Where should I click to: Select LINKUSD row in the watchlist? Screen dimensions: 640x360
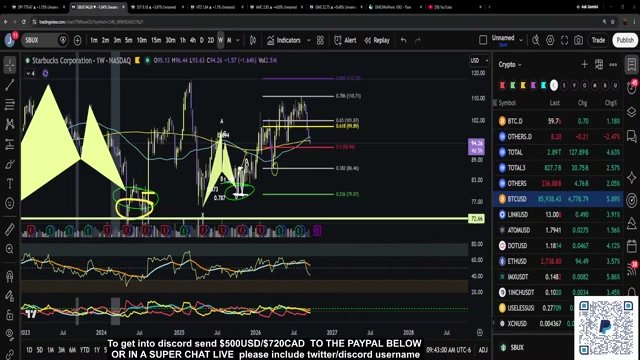(558, 214)
